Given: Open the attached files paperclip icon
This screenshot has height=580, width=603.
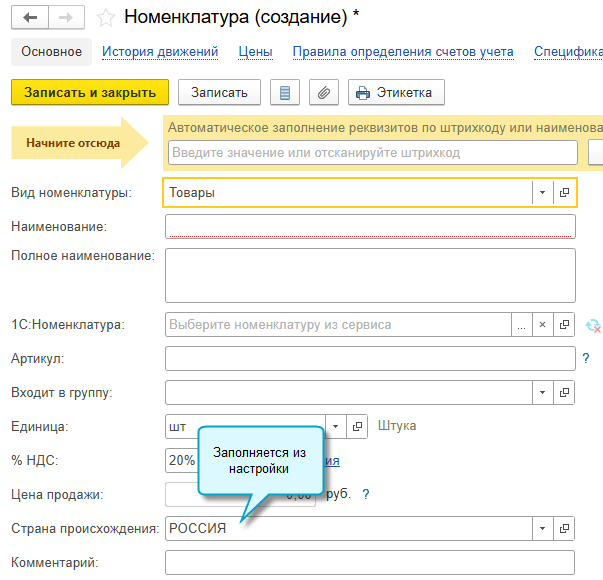Looking at the screenshot, I should 322,93.
